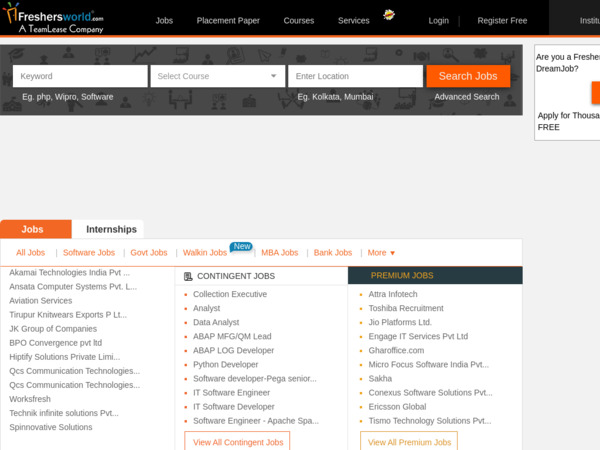Click the Contingent Jobs header icon
The width and height of the screenshot is (600, 450).
coord(188,276)
